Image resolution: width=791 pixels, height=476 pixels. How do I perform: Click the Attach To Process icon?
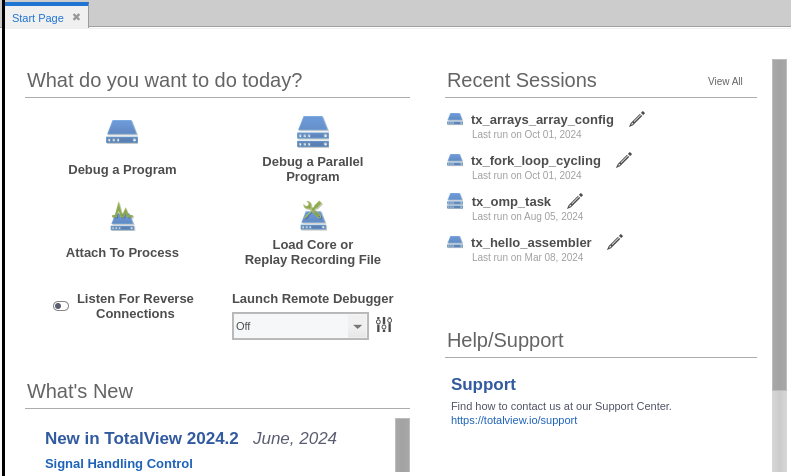pos(122,216)
